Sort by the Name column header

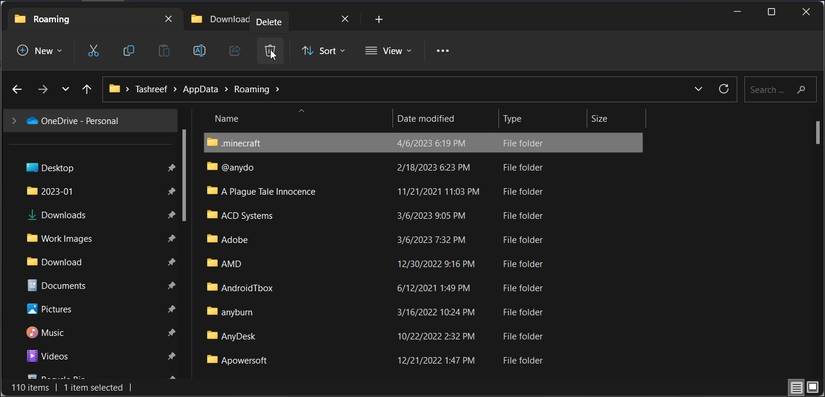226,119
